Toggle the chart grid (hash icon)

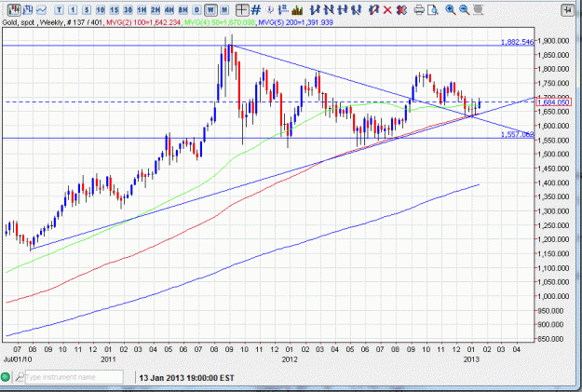[x=256, y=10]
